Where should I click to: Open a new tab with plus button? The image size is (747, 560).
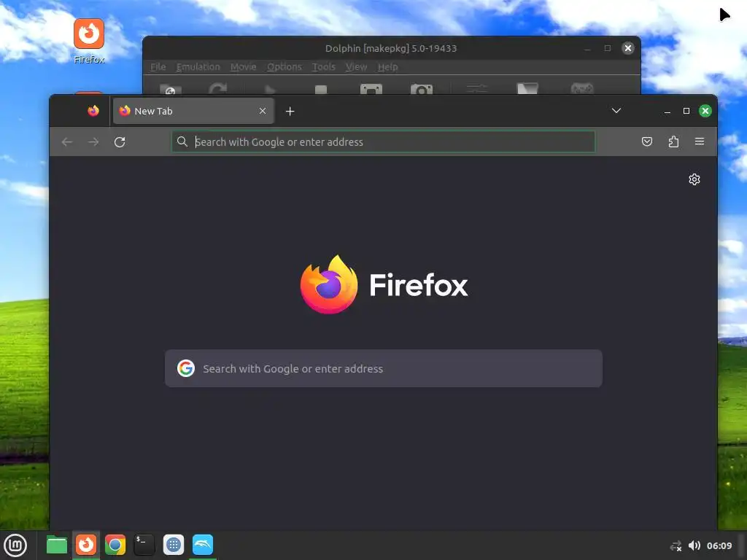tap(290, 112)
